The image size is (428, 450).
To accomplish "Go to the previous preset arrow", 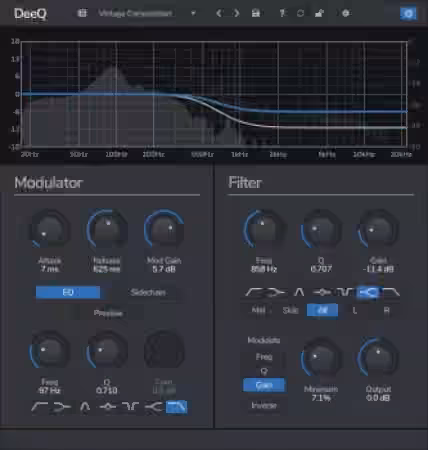I will pyautogui.click(x=219, y=13).
